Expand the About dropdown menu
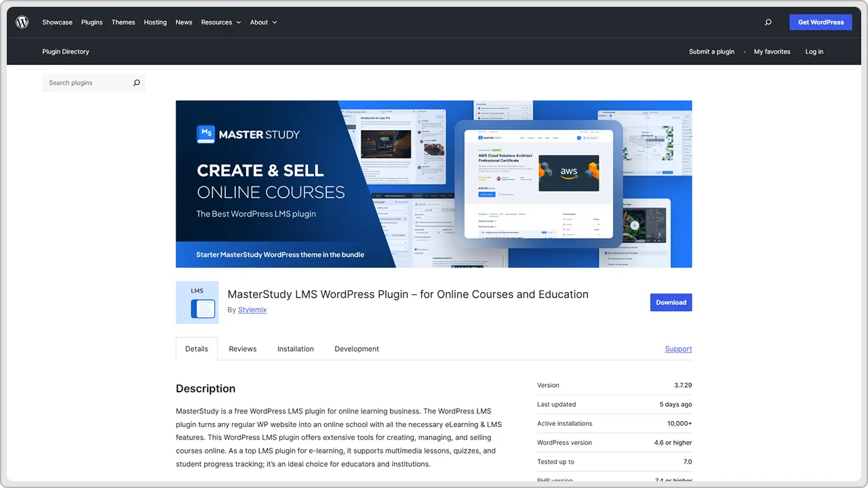Viewport: 868px width, 488px height. click(x=263, y=22)
